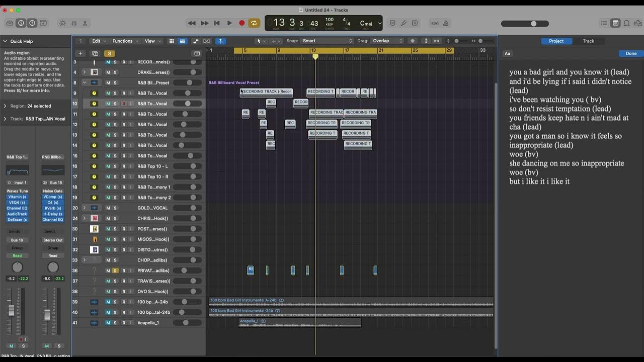This screenshot has height=362, width=644.
Task: Mute the Acapella_1 track
Action: coord(108,323)
